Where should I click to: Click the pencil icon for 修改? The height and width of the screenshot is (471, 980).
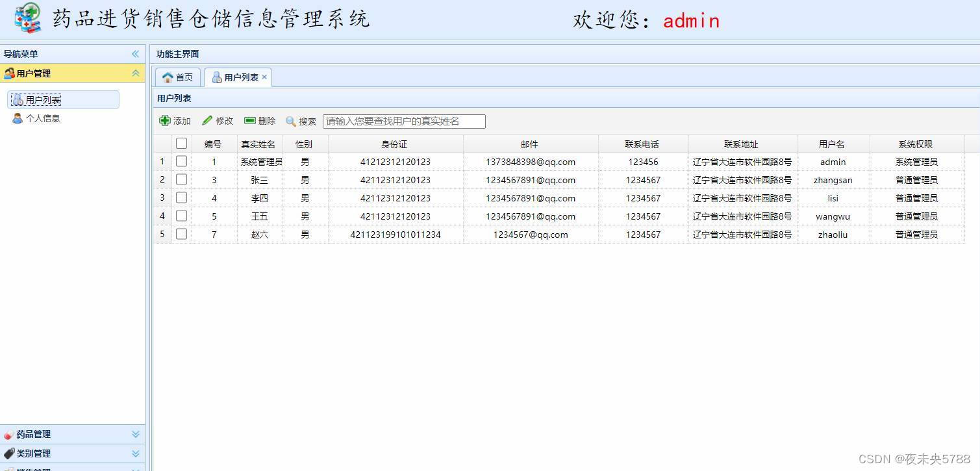(207, 120)
